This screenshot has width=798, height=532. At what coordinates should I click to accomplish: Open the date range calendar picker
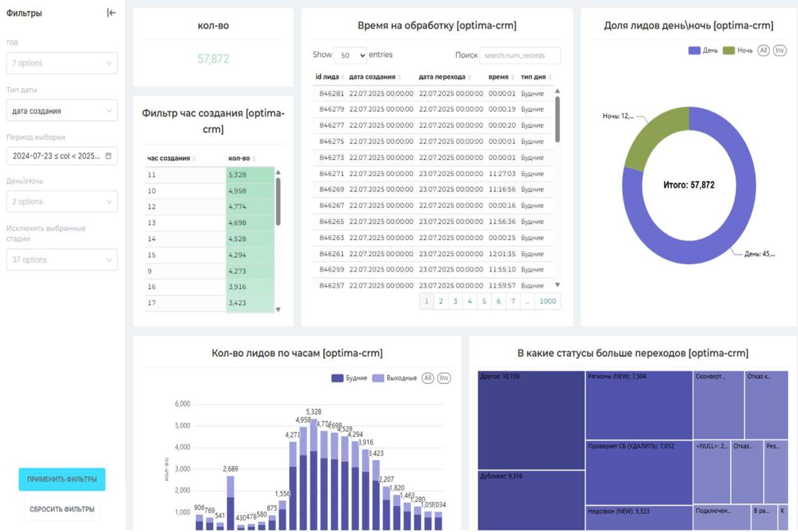(x=108, y=156)
